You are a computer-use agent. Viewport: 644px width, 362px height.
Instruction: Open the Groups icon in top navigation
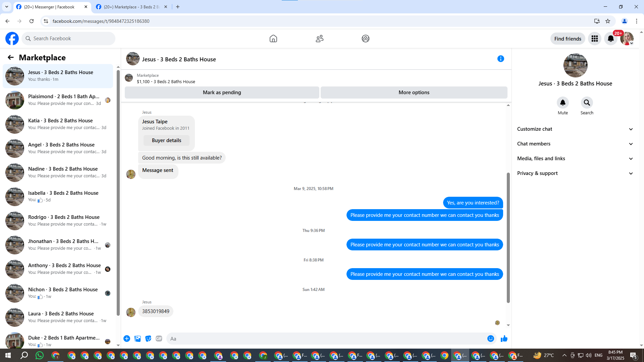point(366,39)
